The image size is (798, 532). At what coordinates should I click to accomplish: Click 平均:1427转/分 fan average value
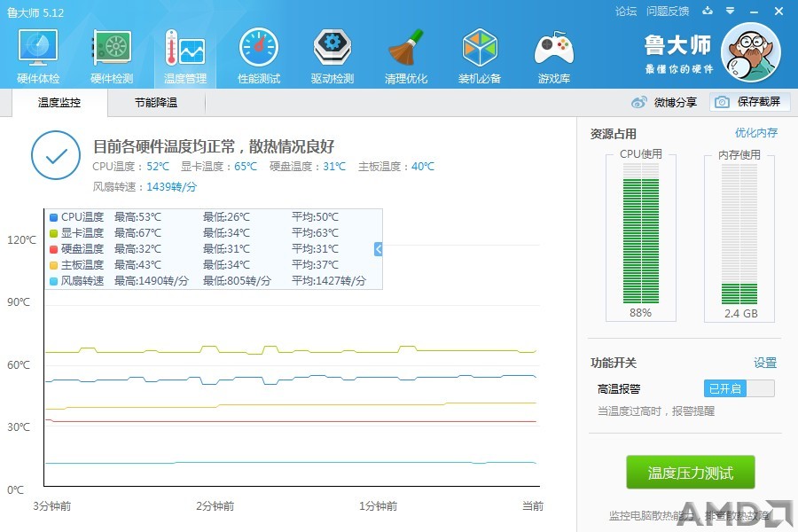click(329, 281)
